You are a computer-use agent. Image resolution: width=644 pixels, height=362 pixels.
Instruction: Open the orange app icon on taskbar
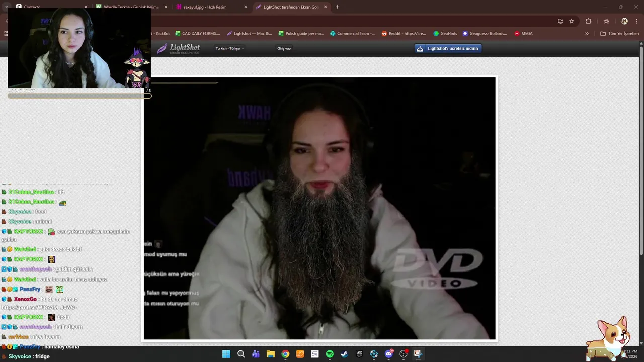click(300, 354)
